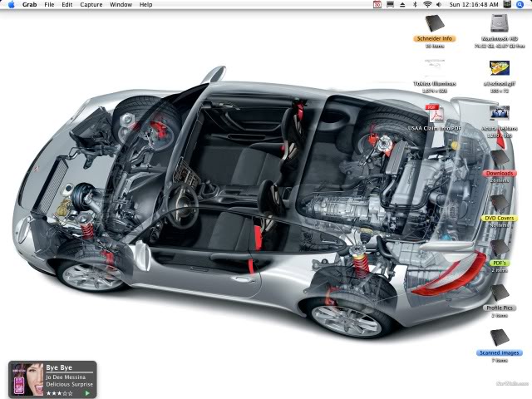This screenshot has height=399, width=532.
Task: Open the Bluetooth status menu
Action: pyautogui.click(x=415, y=4)
